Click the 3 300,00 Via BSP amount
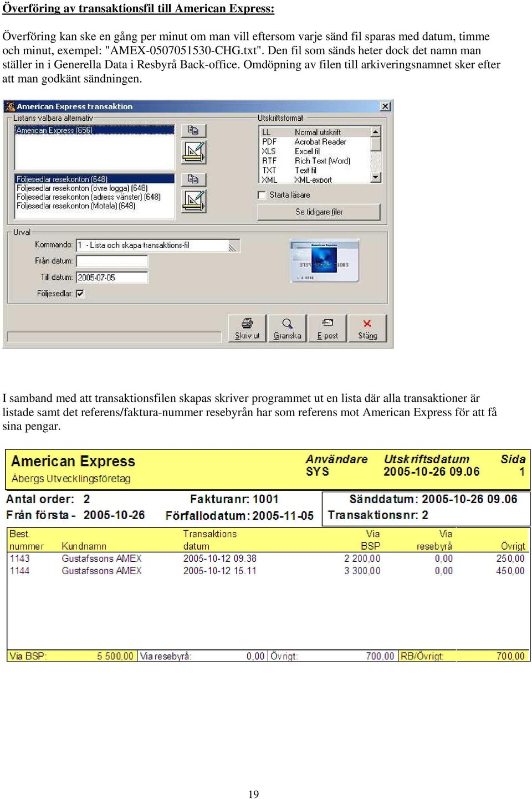The width and height of the screenshot is (532, 799). [362, 571]
